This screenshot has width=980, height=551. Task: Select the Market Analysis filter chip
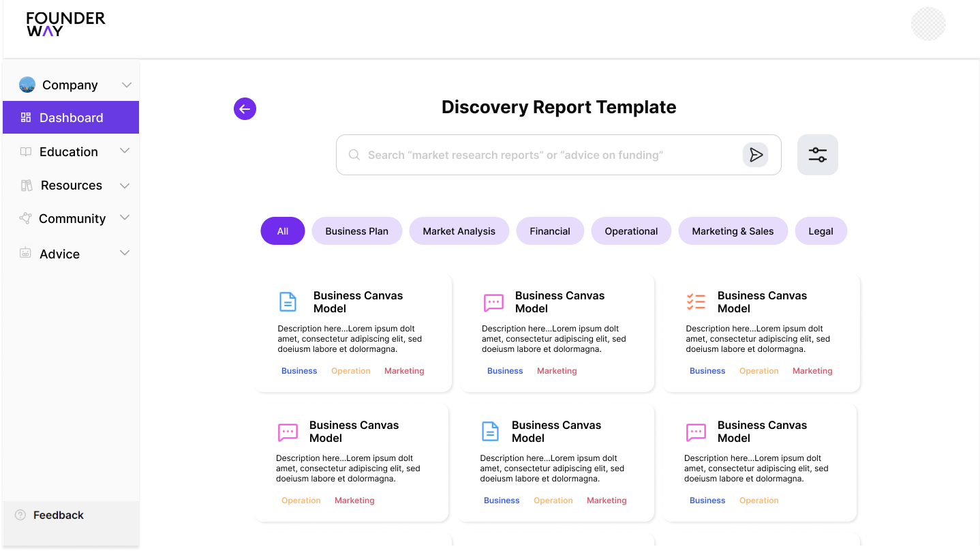[459, 231]
